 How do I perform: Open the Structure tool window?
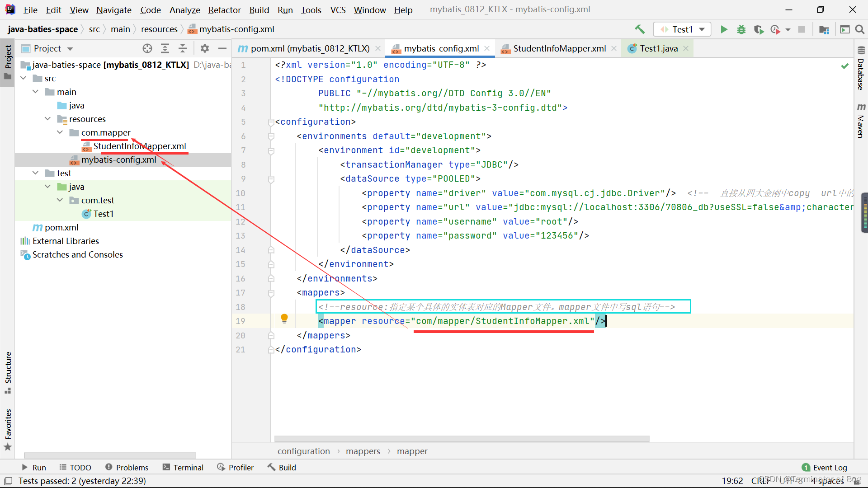click(8, 372)
